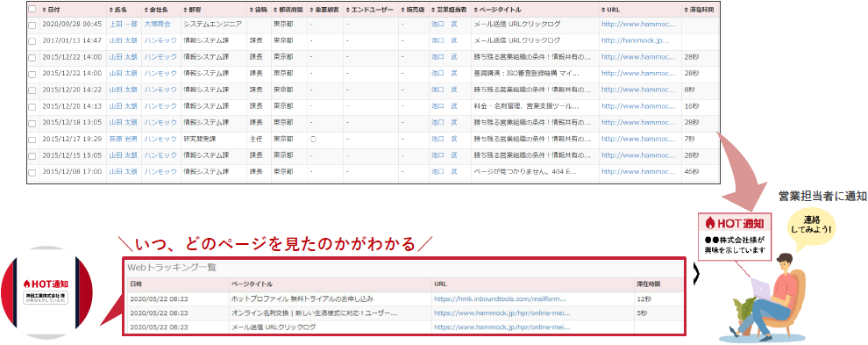Click the 主任 position cell
Image resolution: width=868 pixels, height=345 pixels.
point(256,139)
